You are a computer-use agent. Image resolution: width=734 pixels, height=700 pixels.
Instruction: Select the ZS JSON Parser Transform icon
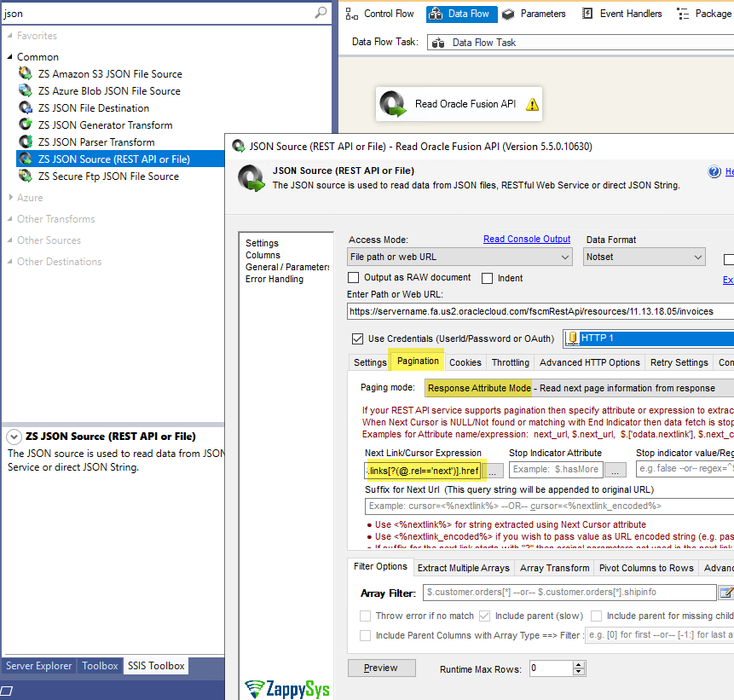[x=26, y=142]
